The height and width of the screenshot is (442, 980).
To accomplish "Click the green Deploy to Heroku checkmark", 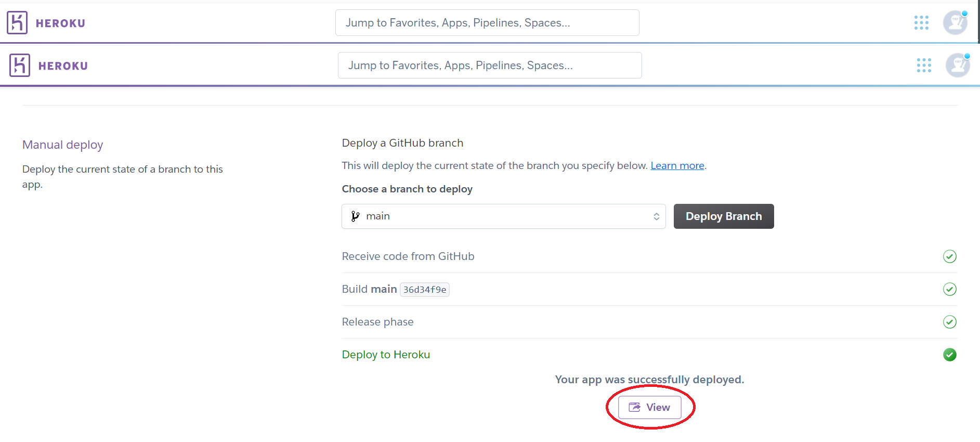I will point(950,355).
